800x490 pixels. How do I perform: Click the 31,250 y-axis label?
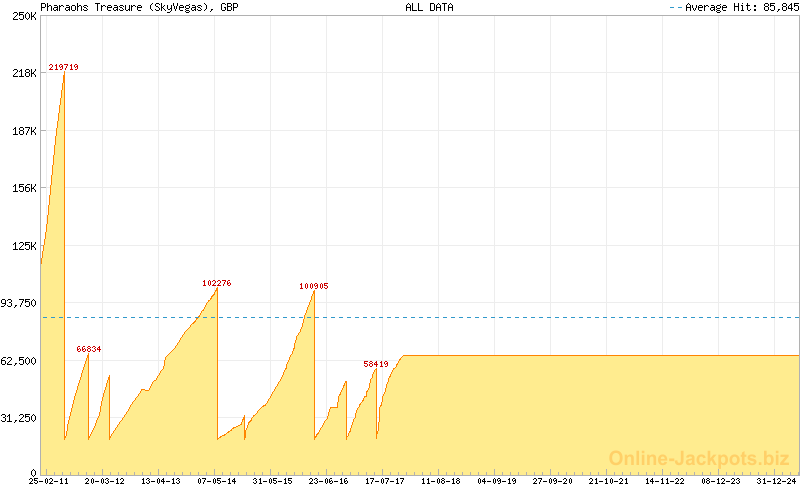(x=19, y=418)
